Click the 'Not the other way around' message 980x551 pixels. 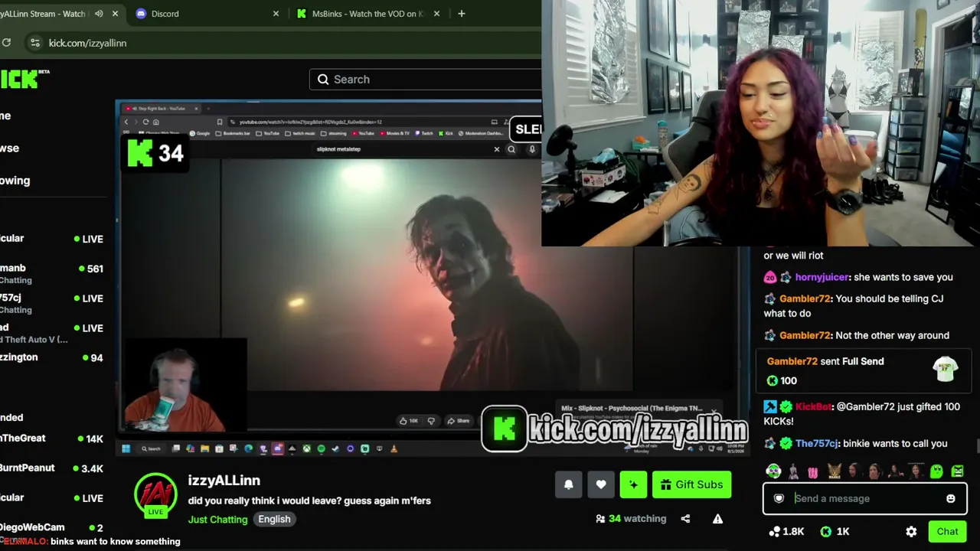tap(892, 336)
